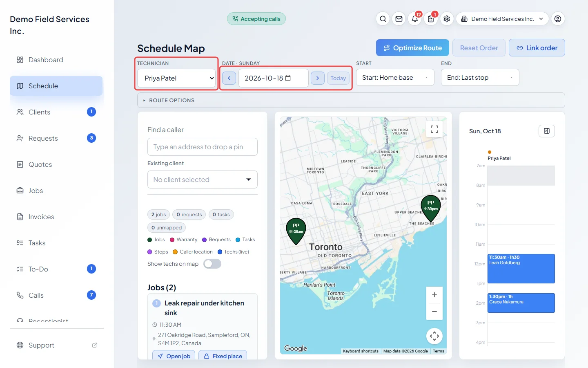The height and width of the screenshot is (368, 588).
Task: Open the search magnifier icon
Action: pyautogui.click(x=383, y=19)
